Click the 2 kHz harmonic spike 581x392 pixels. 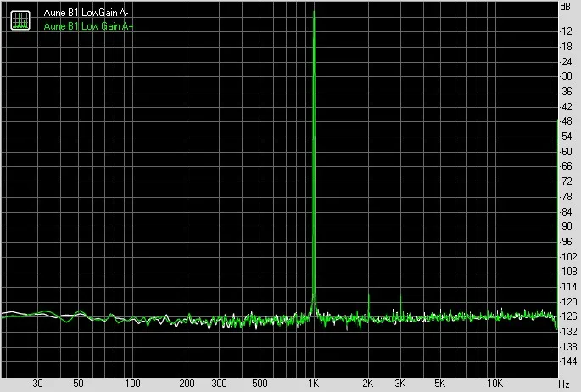click(368, 305)
